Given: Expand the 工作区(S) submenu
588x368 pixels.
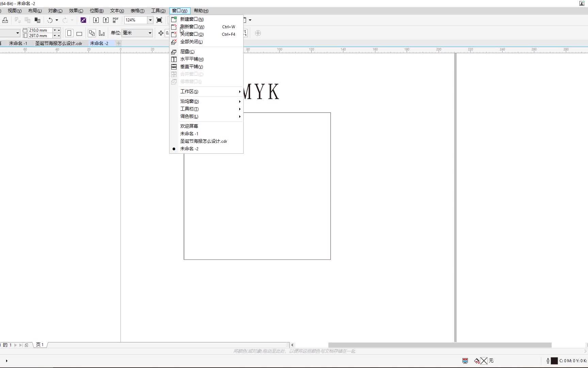Looking at the screenshot, I should click(x=206, y=92).
